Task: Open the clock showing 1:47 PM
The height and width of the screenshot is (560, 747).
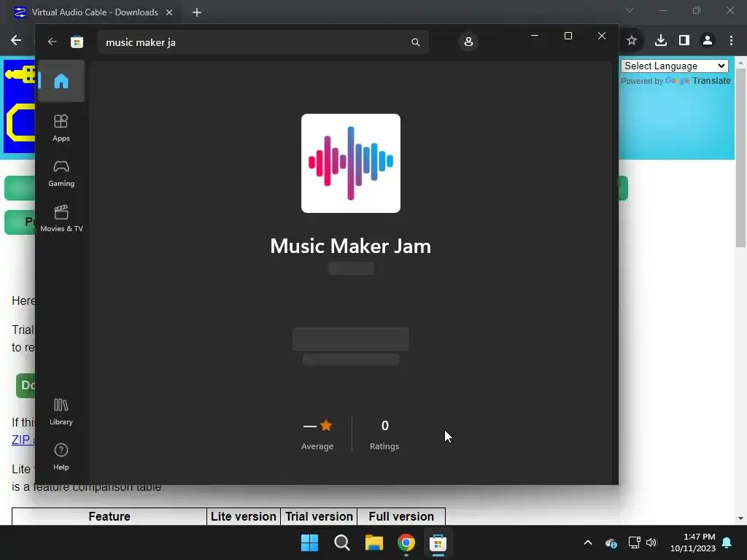Action: pos(693,542)
